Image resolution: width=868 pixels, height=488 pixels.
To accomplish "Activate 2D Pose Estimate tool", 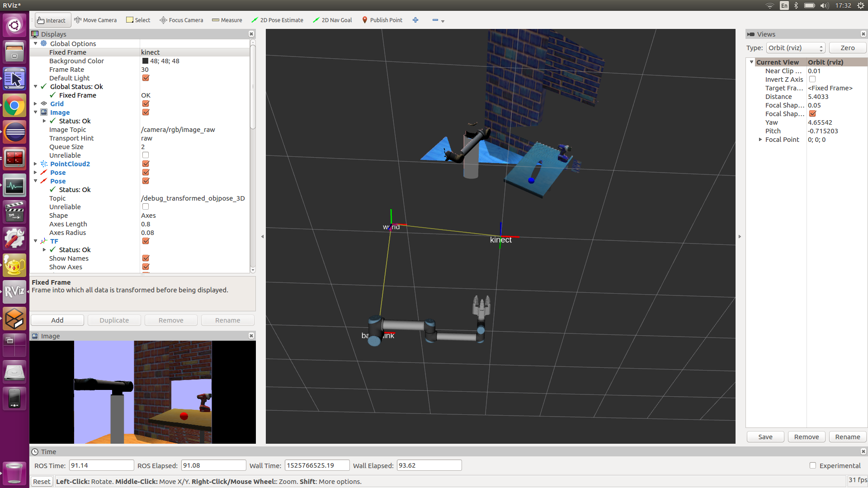I will click(277, 20).
